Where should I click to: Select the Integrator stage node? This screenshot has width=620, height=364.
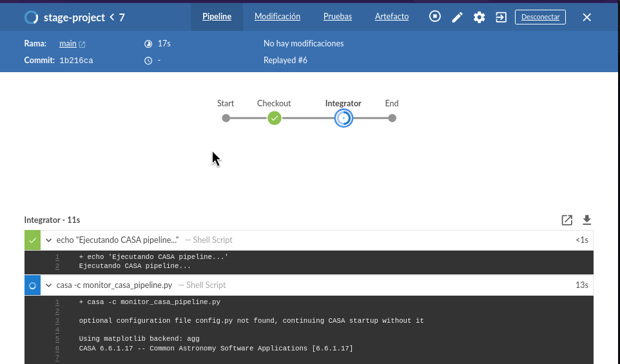[344, 118]
